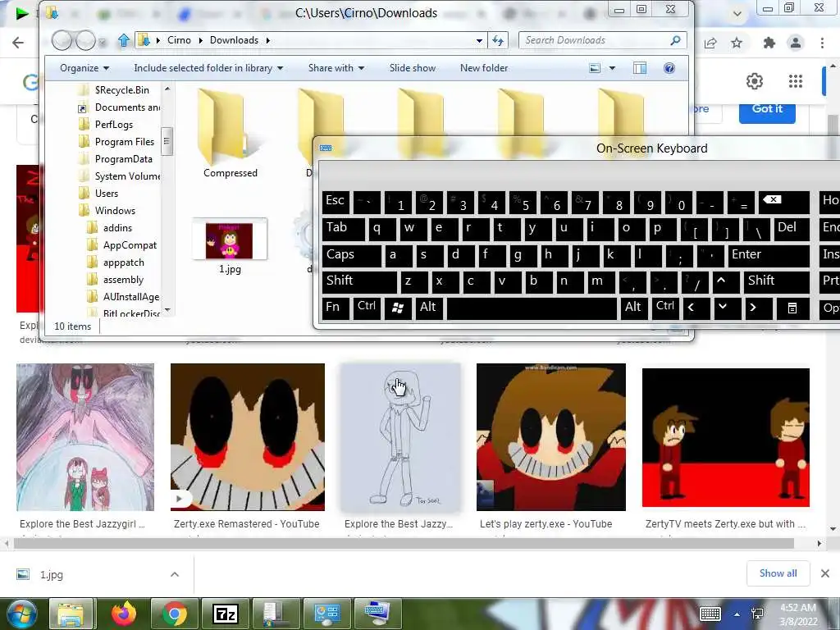Toggle the right Shift key on keyboard
The width and height of the screenshot is (840, 630).
pos(776,281)
